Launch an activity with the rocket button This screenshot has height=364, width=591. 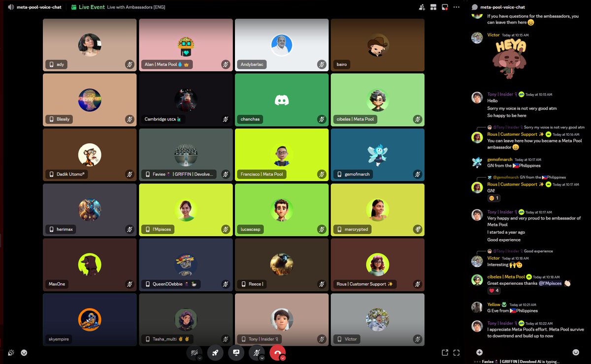click(x=215, y=353)
